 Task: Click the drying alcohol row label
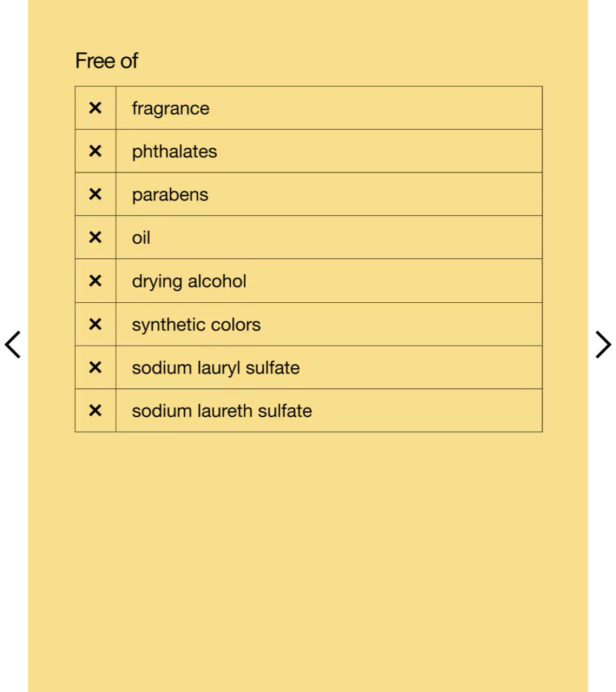click(189, 281)
